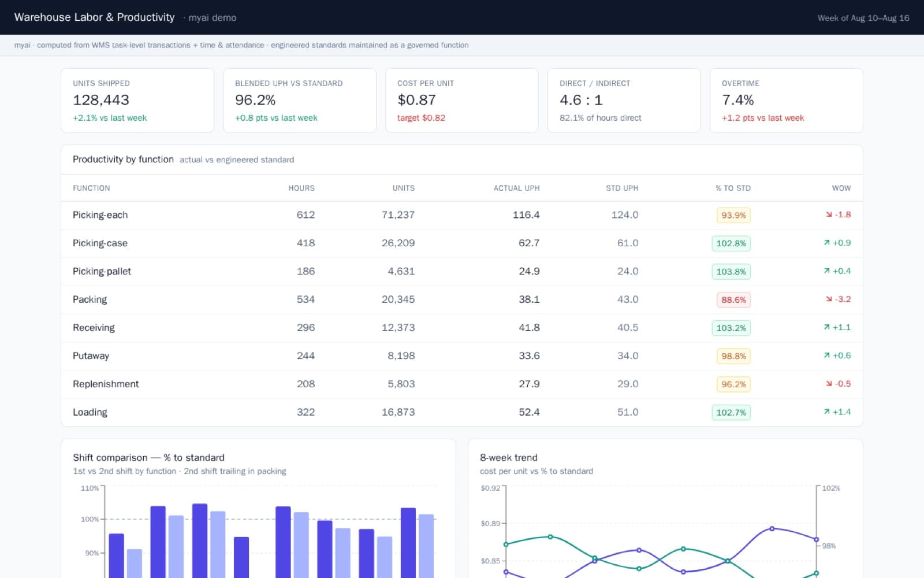
Task: Open the Overtime card
Action: pos(787,101)
